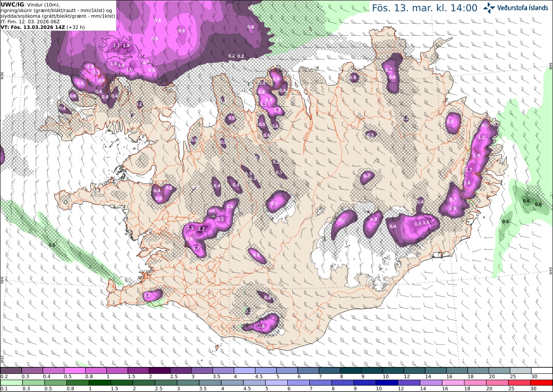The width and height of the screenshot is (553, 392).
Task: Click the Veðurstofa Íslands logo icon
Action: click(489, 7)
